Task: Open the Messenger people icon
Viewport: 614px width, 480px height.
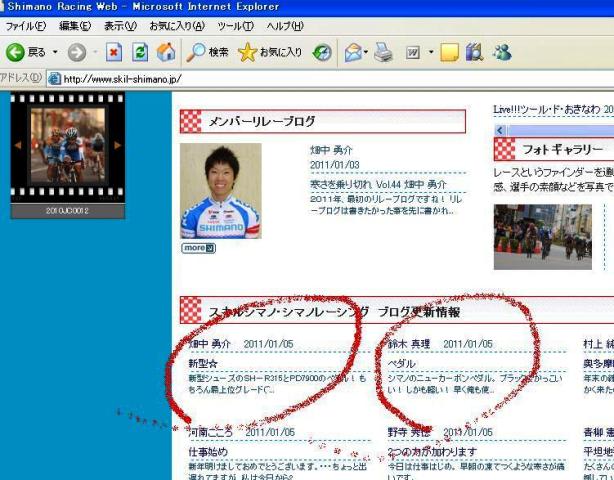Action: 502,52
